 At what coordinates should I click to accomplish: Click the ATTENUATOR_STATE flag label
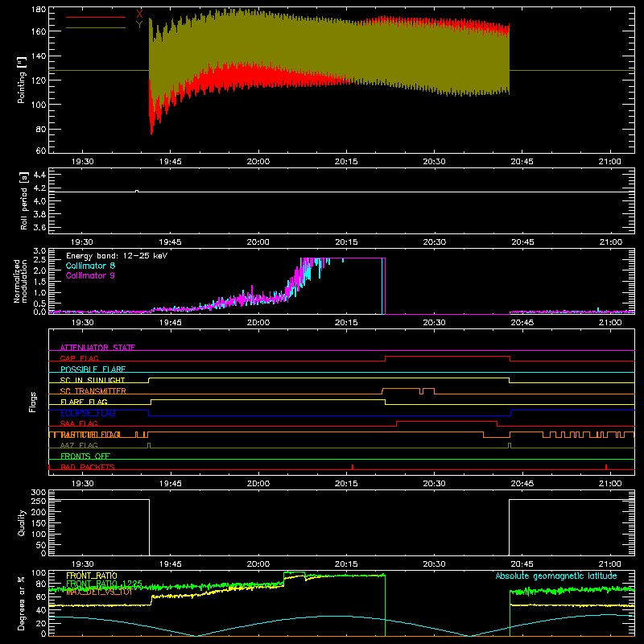point(97,348)
